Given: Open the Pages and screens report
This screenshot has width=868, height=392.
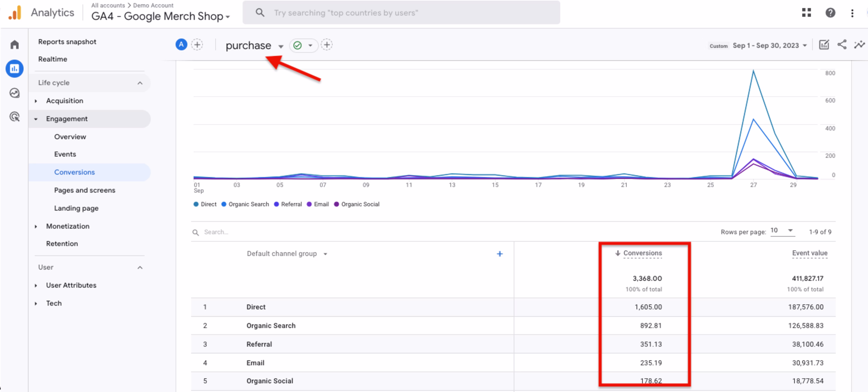Looking at the screenshot, I should click(85, 190).
